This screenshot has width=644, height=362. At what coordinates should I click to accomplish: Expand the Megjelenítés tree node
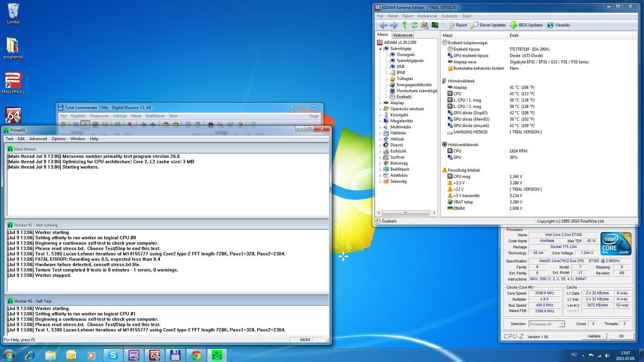pos(380,121)
